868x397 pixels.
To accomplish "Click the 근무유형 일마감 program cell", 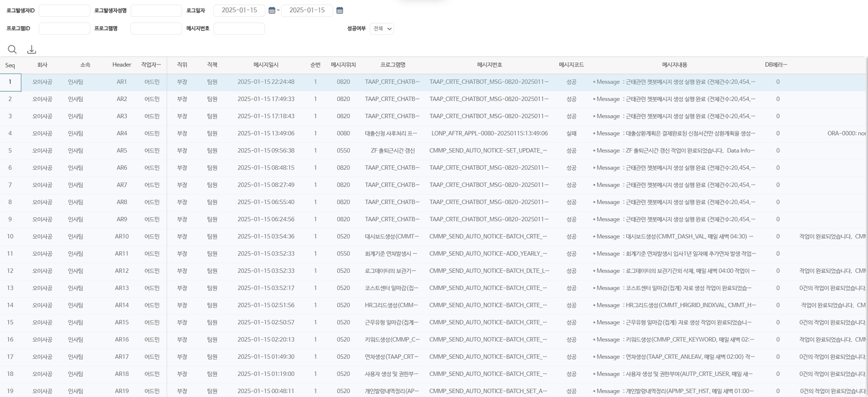I will (392, 322).
